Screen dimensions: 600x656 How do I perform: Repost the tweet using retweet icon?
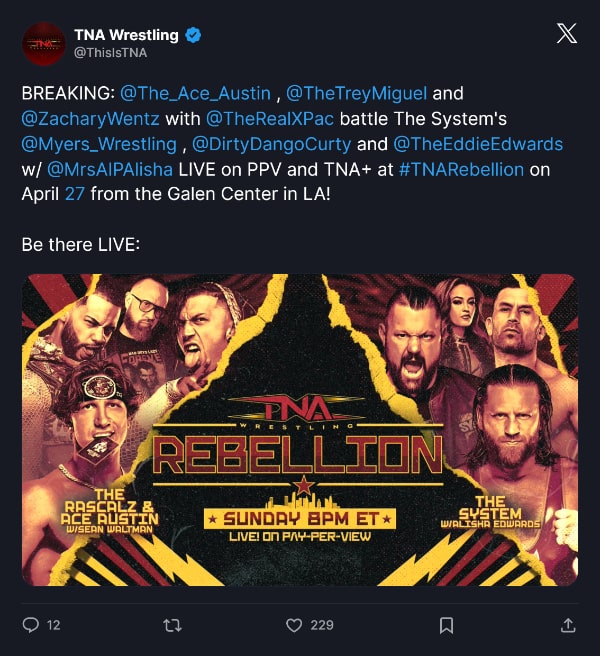pyautogui.click(x=172, y=625)
